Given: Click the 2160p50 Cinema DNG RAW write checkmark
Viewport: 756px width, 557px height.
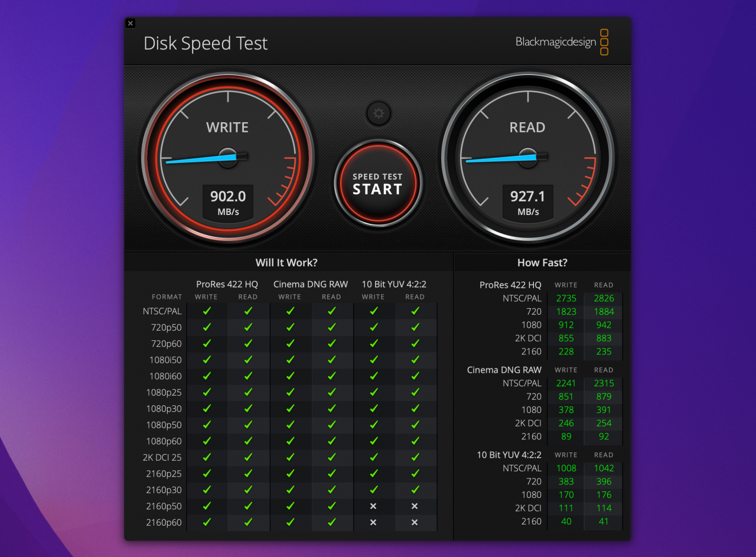Looking at the screenshot, I should tap(290, 506).
